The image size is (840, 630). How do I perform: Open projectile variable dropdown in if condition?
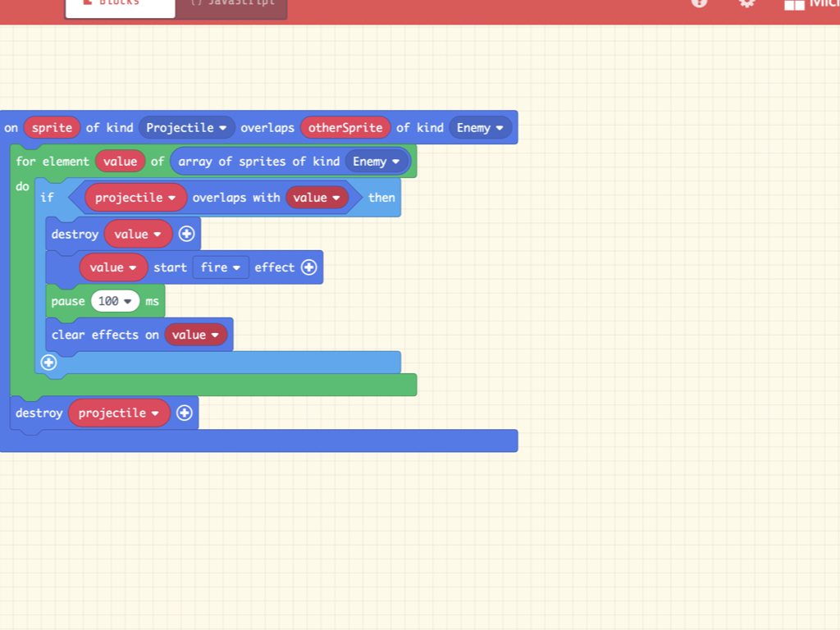[135, 198]
